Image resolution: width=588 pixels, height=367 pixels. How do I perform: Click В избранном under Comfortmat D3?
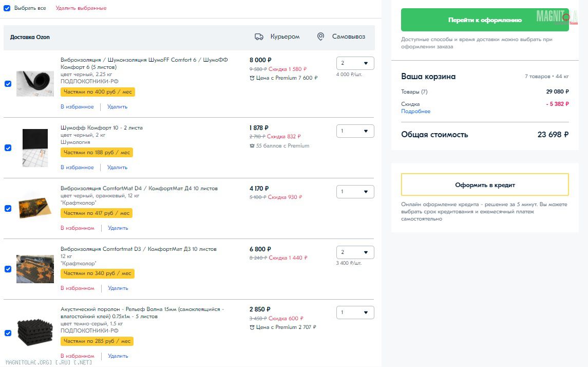(78, 288)
